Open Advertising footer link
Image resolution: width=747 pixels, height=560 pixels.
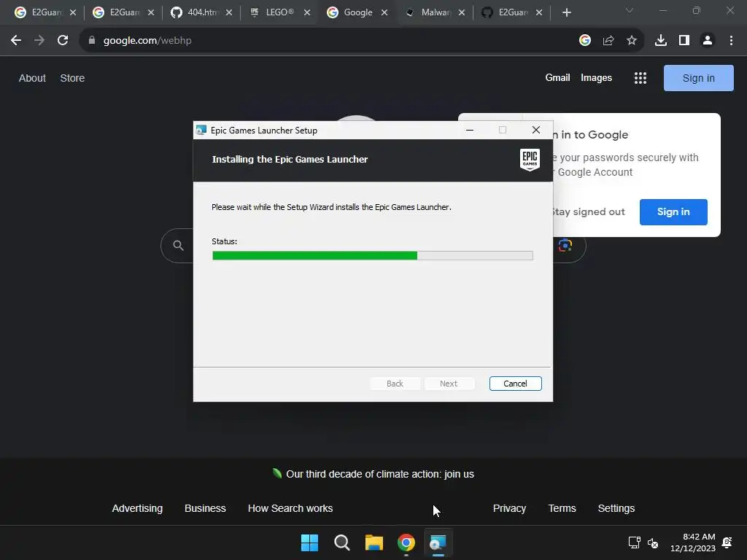(137, 508)
